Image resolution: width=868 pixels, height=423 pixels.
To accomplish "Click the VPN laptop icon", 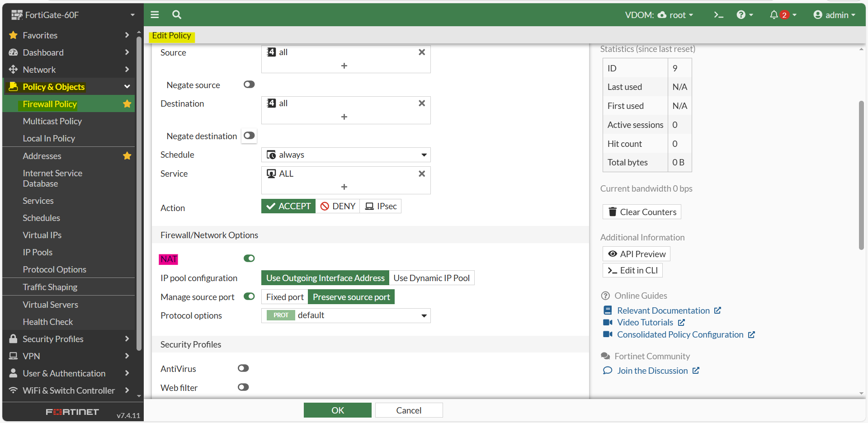I will point(13,356).
